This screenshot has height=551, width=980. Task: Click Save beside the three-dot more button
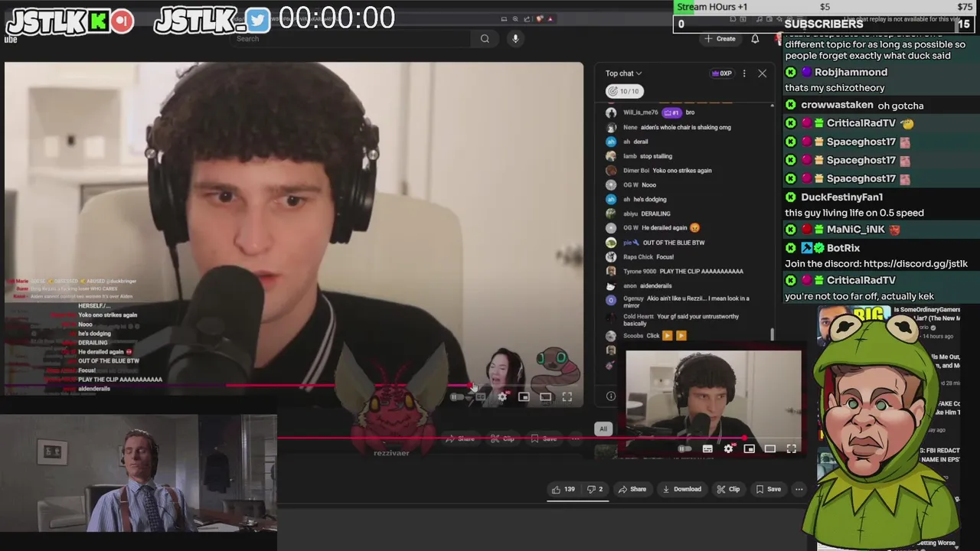pyautogui.click(x=768, y=489)
